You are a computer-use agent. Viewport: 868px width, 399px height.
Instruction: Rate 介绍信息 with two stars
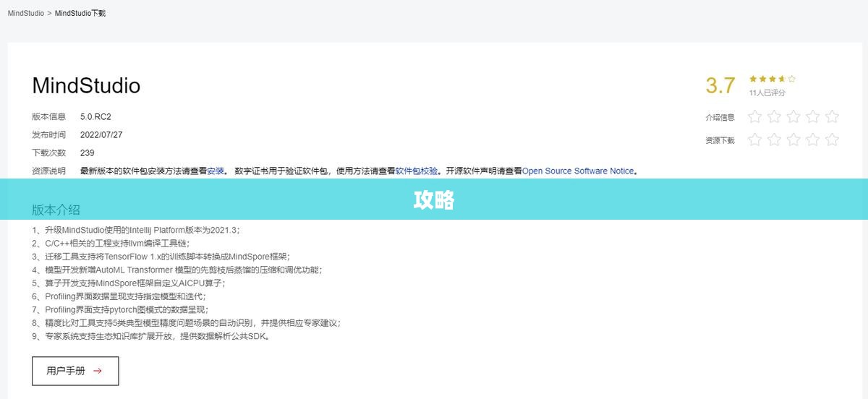(x=774, y=116)
